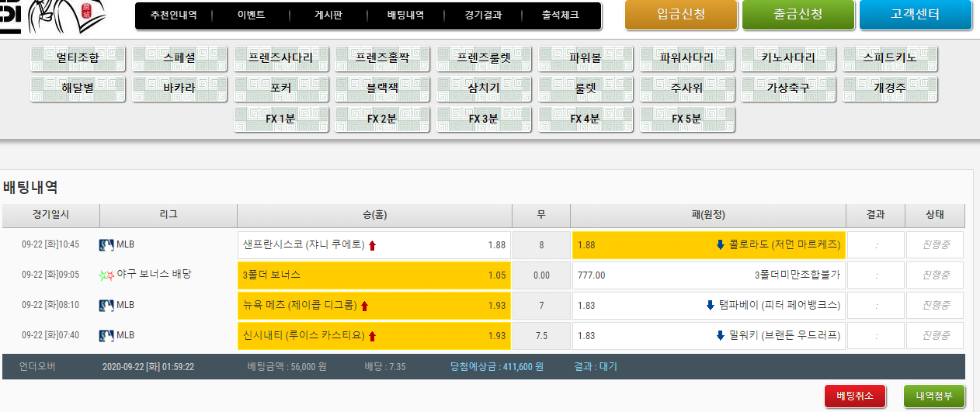Cancel the bet with 베팅취소

pyautogui.click(x=855, y=396)
